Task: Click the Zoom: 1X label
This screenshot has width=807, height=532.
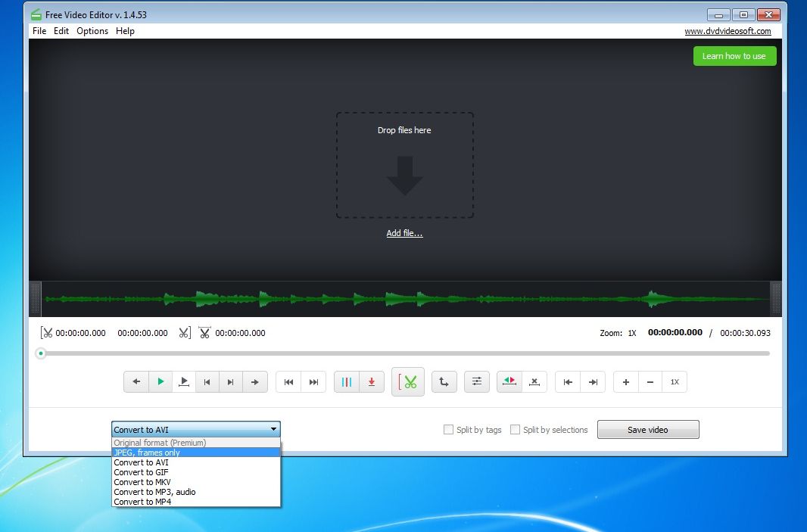Action: point(618,333)
